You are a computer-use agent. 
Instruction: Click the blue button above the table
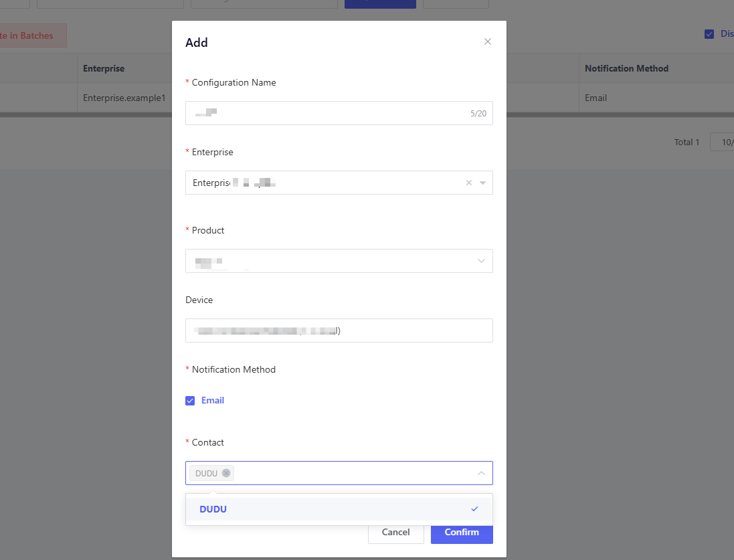point(380,3)
